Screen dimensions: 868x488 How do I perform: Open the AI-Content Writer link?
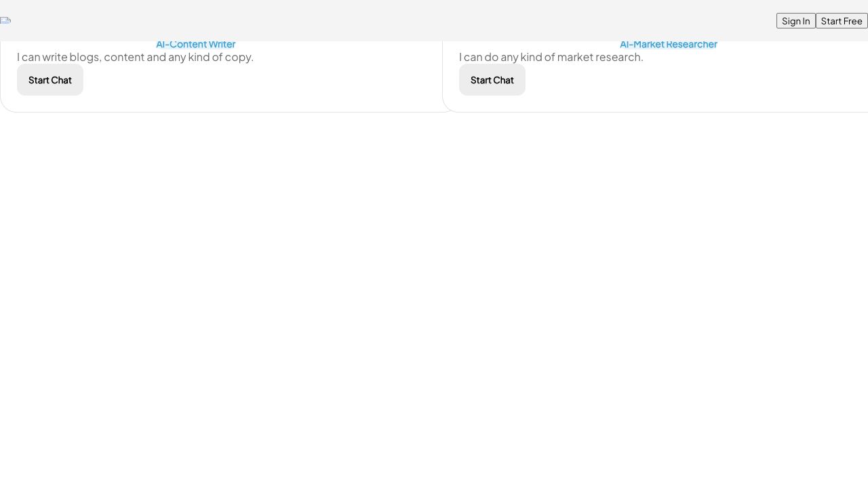(195, 45)
